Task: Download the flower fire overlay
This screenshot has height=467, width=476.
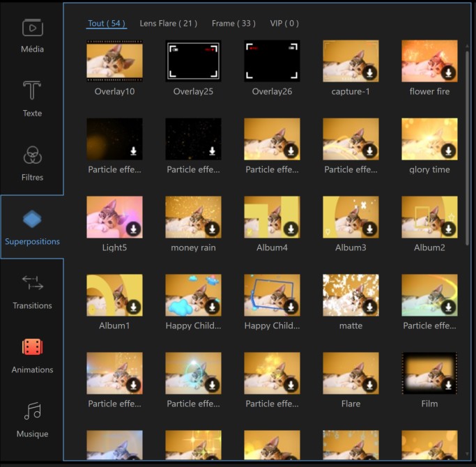Action: [x=448, y=72]
